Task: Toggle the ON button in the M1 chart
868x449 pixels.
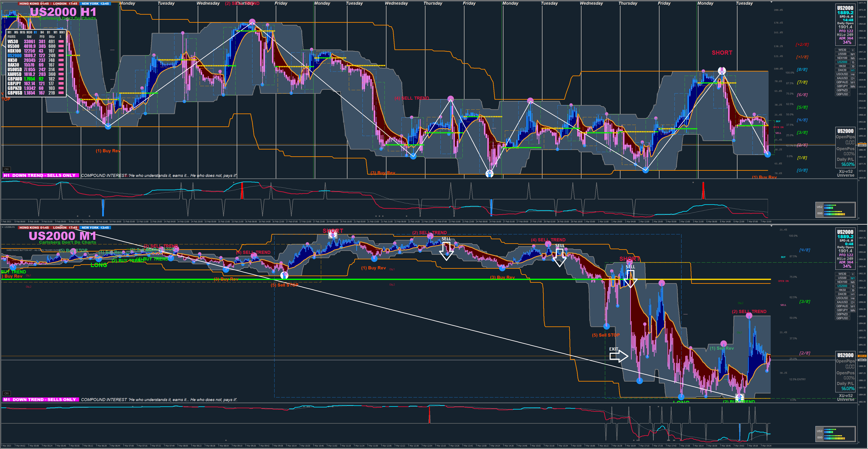Action: (x=6, y=393)
